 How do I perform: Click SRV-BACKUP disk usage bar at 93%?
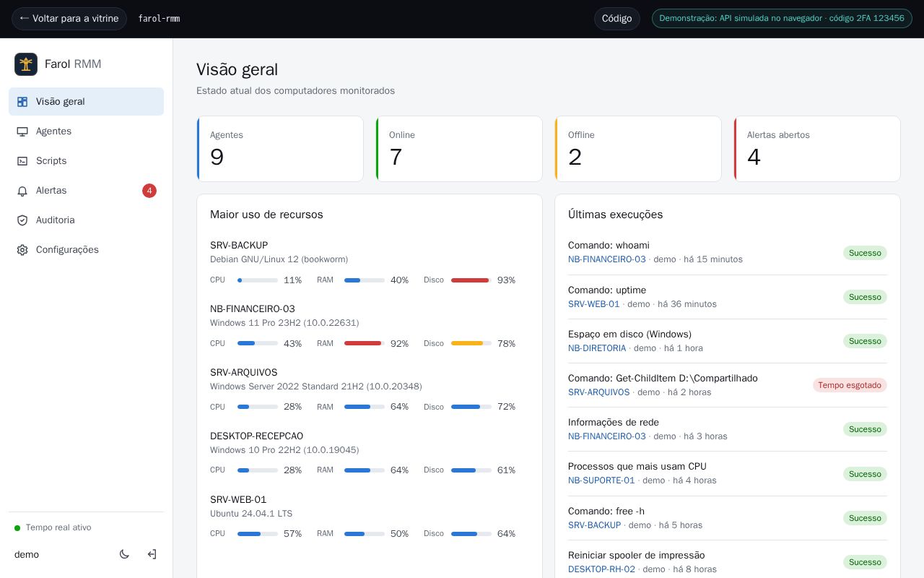pos(471,280)
